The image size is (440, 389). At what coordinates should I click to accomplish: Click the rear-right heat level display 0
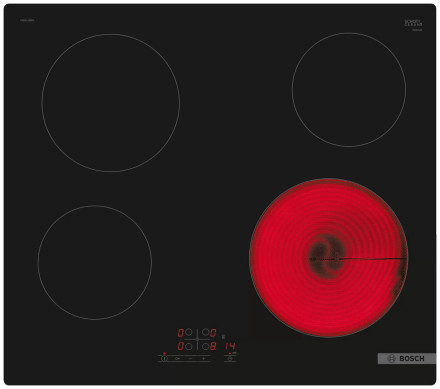tap(213, 332)
